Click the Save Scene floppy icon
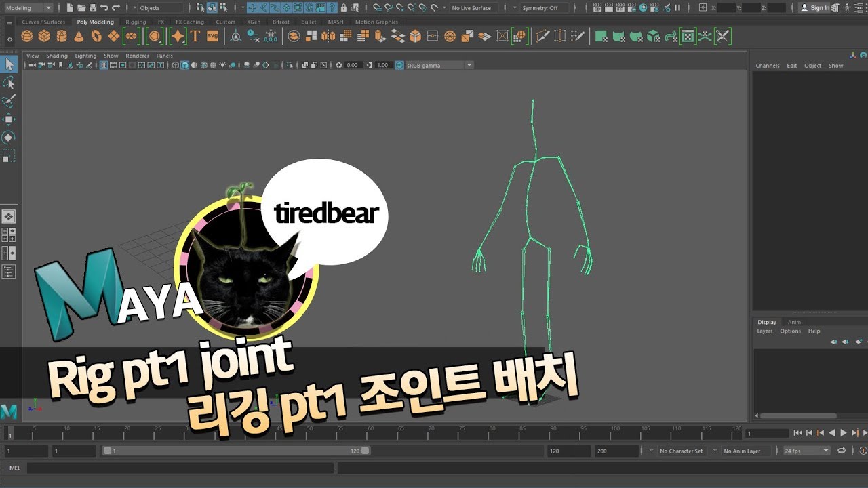868x488 pixels. 93,8
